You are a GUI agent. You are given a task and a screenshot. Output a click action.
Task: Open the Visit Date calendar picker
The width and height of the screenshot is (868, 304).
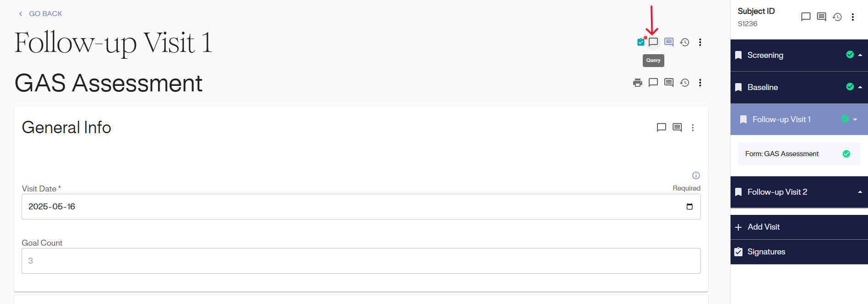690,207
